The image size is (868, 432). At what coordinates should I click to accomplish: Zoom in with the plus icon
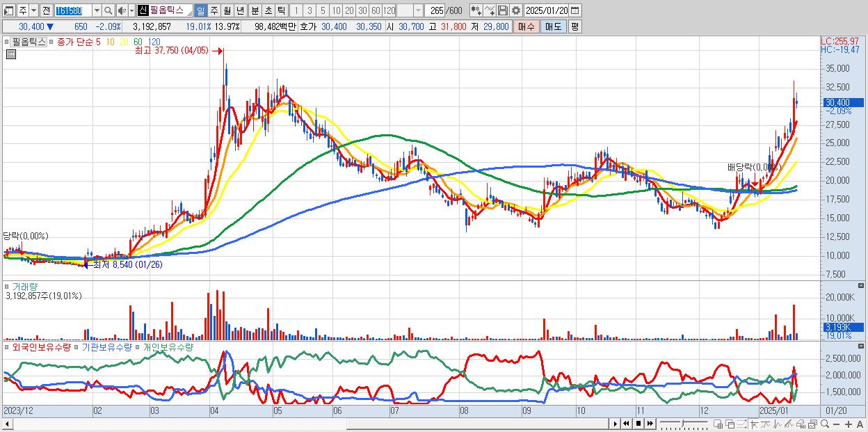click(x=849, y=424)
